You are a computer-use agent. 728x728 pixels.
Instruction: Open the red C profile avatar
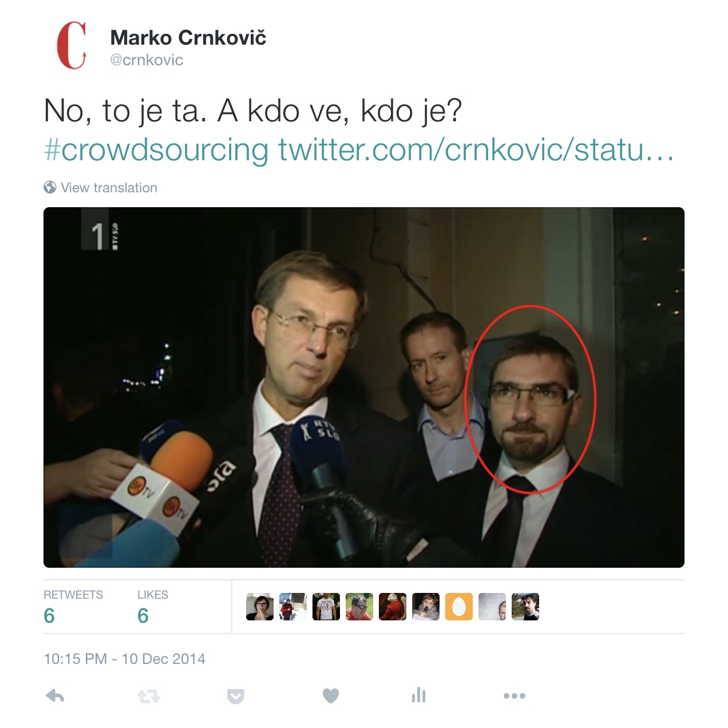pos(72,45)
